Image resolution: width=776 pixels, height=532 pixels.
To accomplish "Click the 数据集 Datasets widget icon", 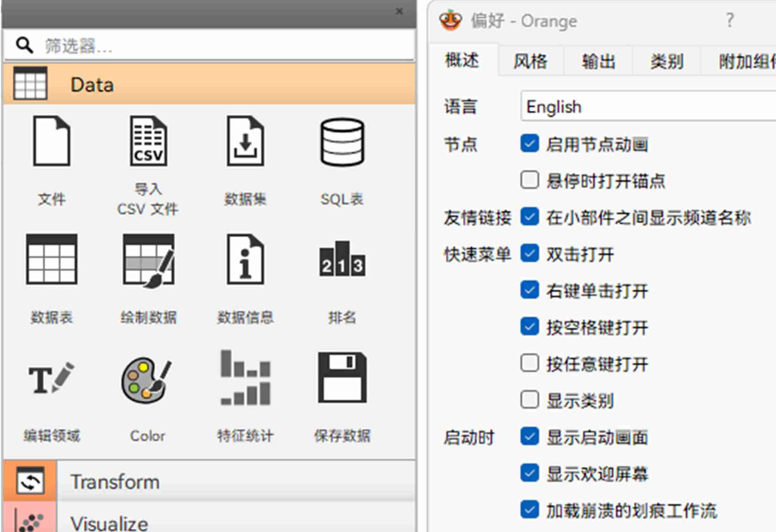I will tap(245, 142).
